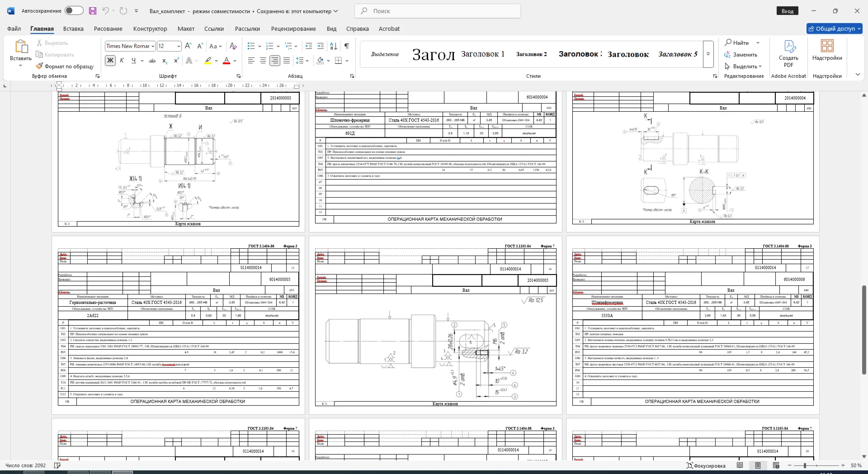868x474 pixels.
Task: Open the Рецензирование ribbon tab
Action: 293,28
